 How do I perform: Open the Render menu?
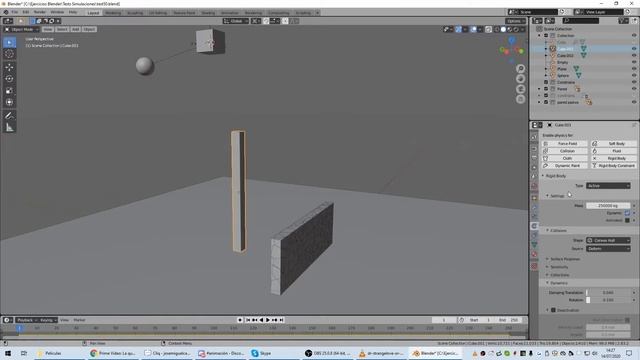click(40, 12)
